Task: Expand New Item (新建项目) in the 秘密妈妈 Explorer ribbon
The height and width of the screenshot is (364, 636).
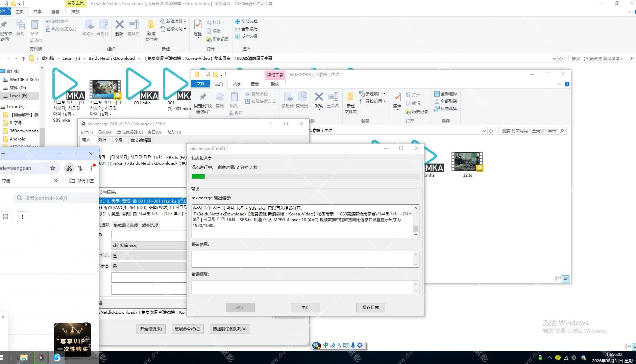Action: [372, 94]
